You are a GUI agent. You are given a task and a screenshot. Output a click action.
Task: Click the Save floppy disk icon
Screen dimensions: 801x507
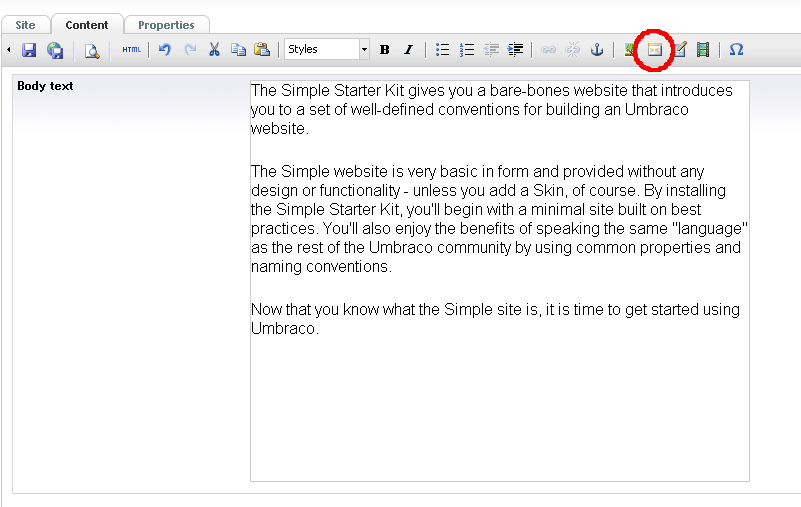click(x=29, y=50)
